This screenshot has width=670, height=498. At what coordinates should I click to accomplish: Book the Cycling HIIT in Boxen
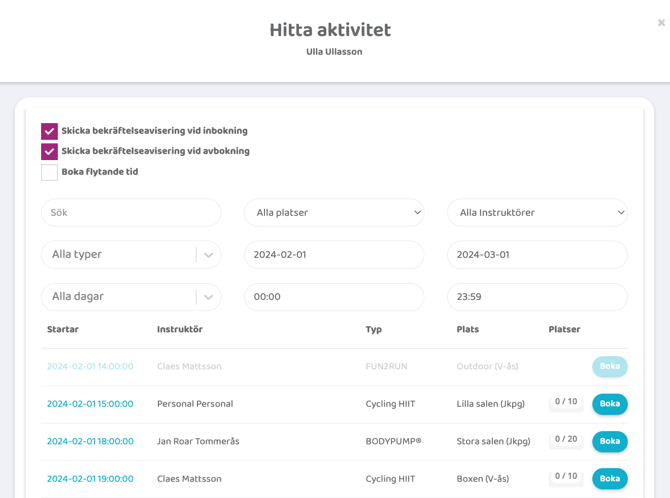[609, 479]
